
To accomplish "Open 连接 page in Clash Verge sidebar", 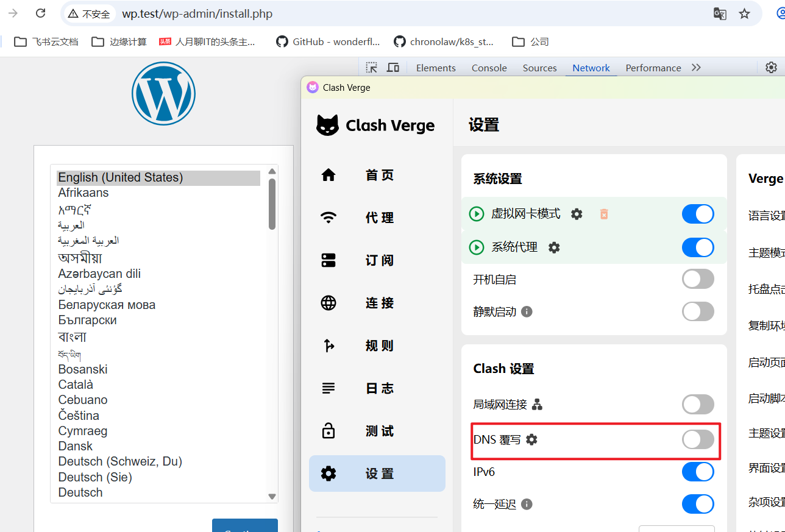I will tap(377, 303).
